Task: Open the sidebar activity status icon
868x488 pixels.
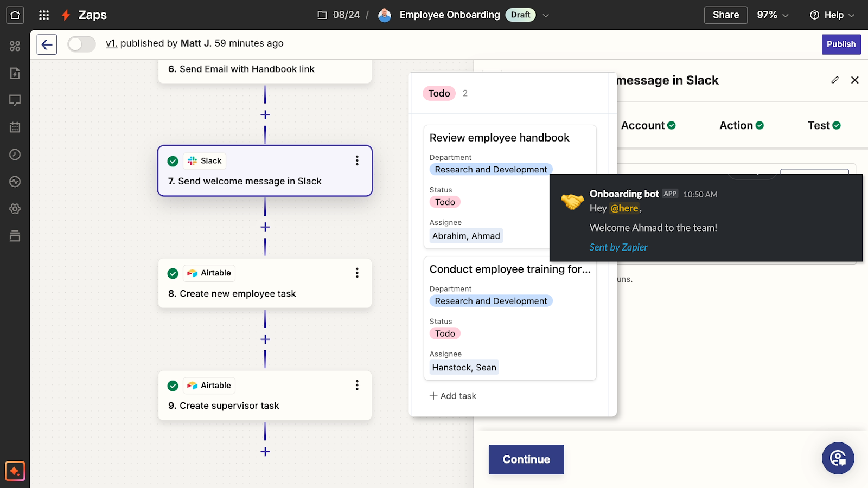Action: [15, 182]
